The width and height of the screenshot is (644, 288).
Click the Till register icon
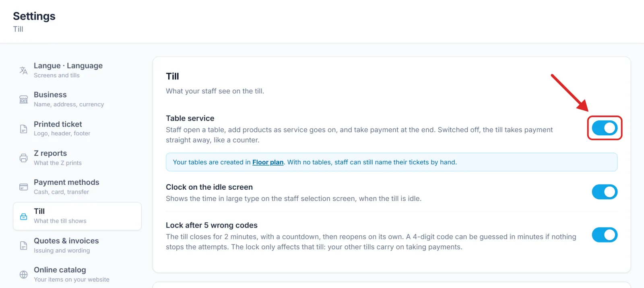(x=24, y=216)
